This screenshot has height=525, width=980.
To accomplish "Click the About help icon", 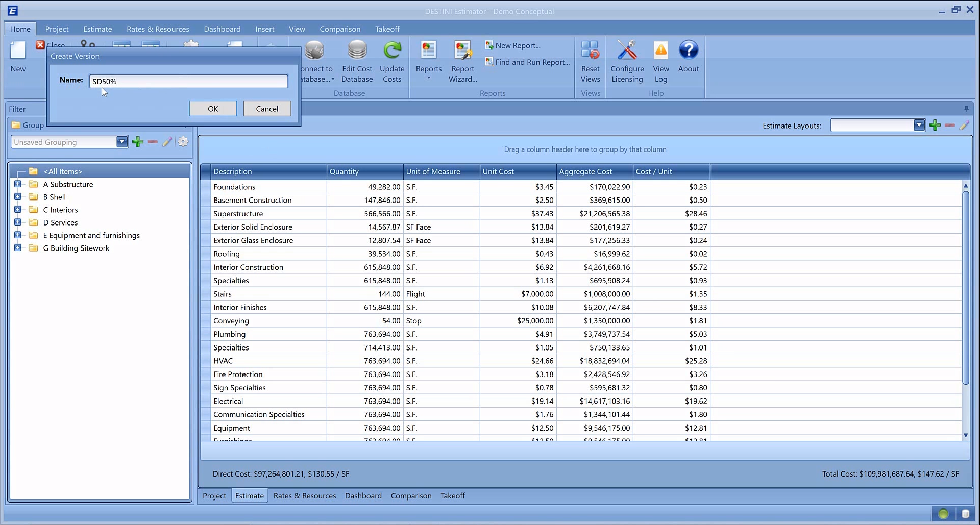I will [688, 51].
